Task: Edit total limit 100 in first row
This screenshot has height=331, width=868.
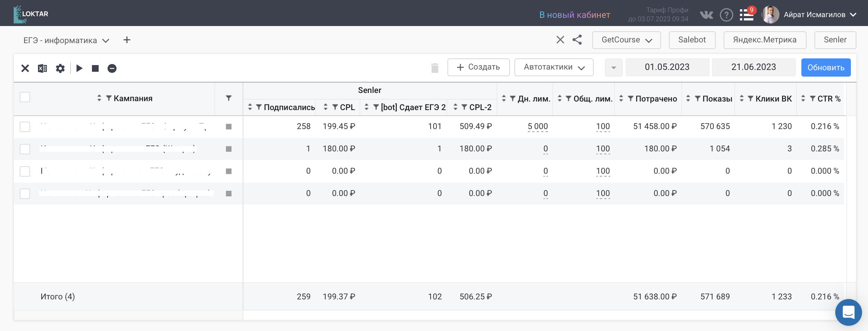Action: pos(603,126)
